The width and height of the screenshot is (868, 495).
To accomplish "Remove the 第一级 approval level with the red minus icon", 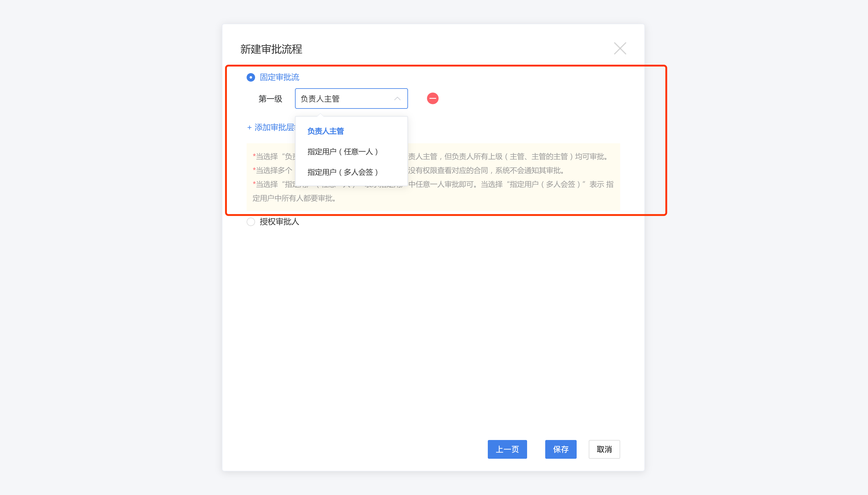I will pyautogui.click(x=432, y=99).
